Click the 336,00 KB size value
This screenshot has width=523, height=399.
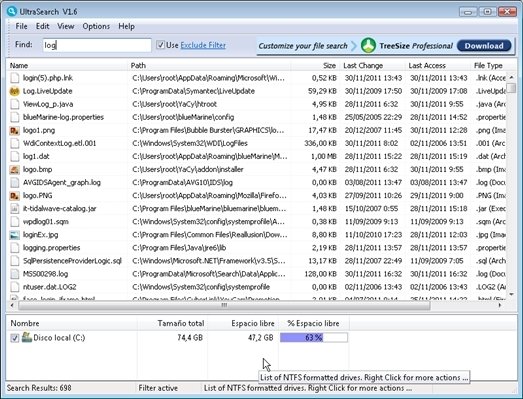(x=321, y=143)
